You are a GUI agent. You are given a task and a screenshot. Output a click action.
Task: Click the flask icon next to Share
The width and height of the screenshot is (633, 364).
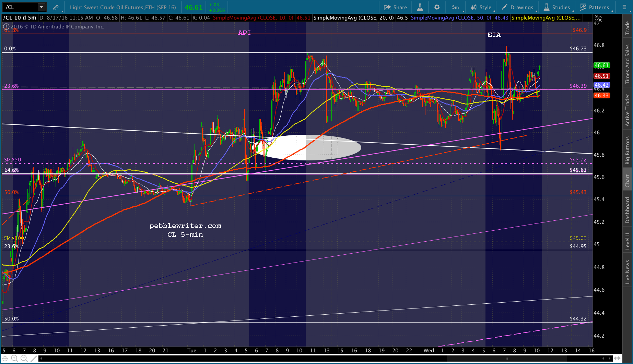[x=420, y=7]
